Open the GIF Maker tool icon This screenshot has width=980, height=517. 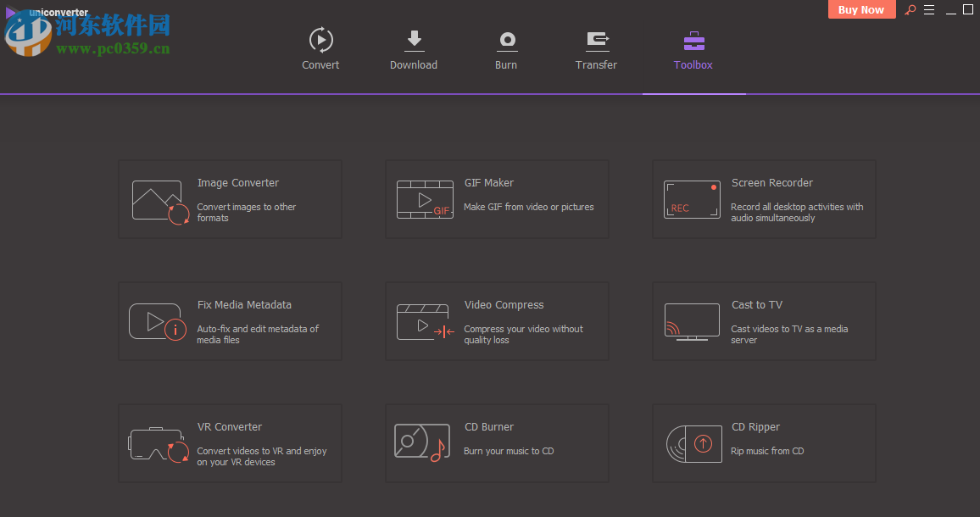tap(424, 199)
